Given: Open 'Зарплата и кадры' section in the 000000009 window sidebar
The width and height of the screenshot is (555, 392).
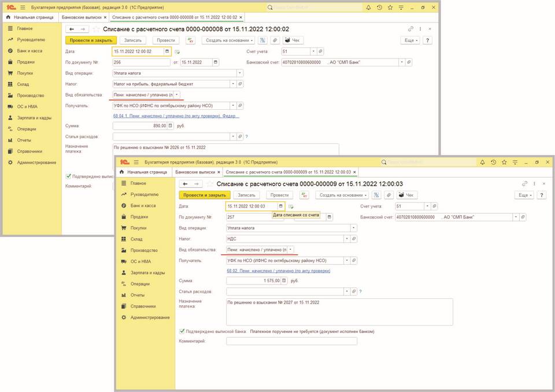Looking at the screenshot, I should point(147,273).
